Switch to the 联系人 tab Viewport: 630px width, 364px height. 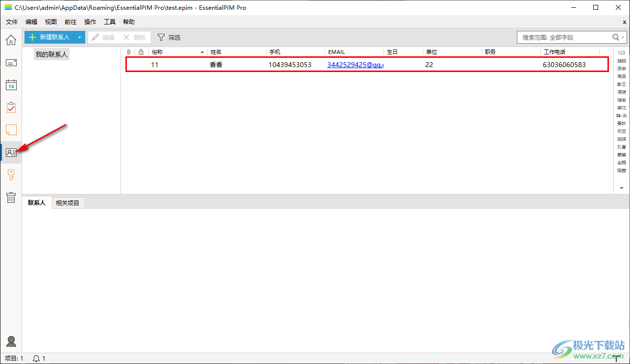coord(37,203)
